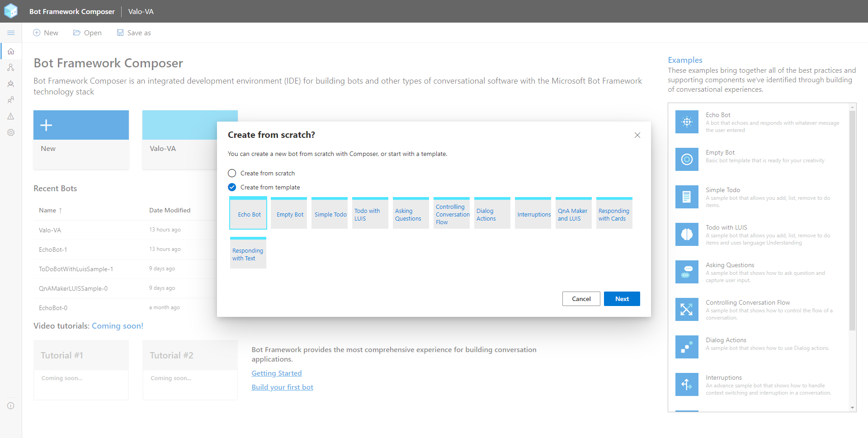Click the Interruptions example icon
Viewport: 868px width, 438px height.
click(687, 384)
